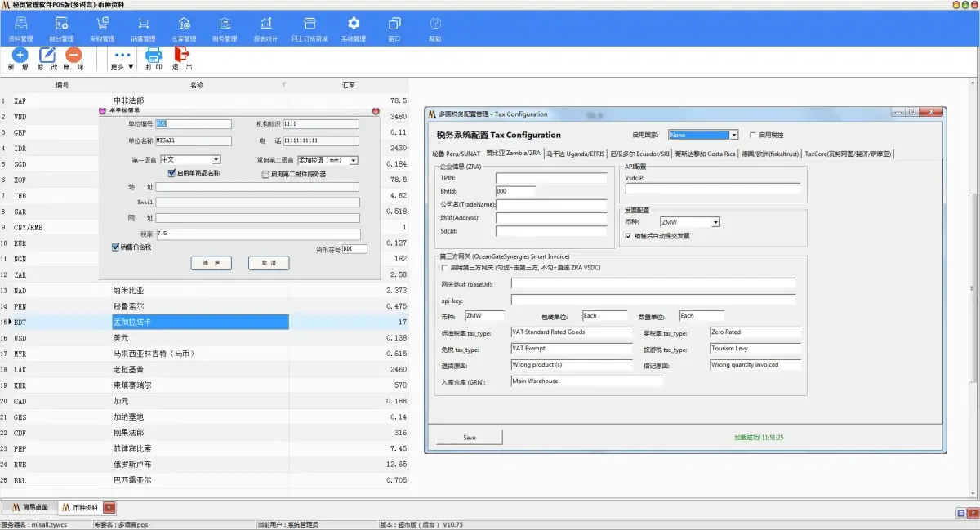Image resolution: width=980 pixels, height=530 pixels.
Task: Switch to 德国/欧洲(fiskaltrust) tab
Action: click(770, 154)
